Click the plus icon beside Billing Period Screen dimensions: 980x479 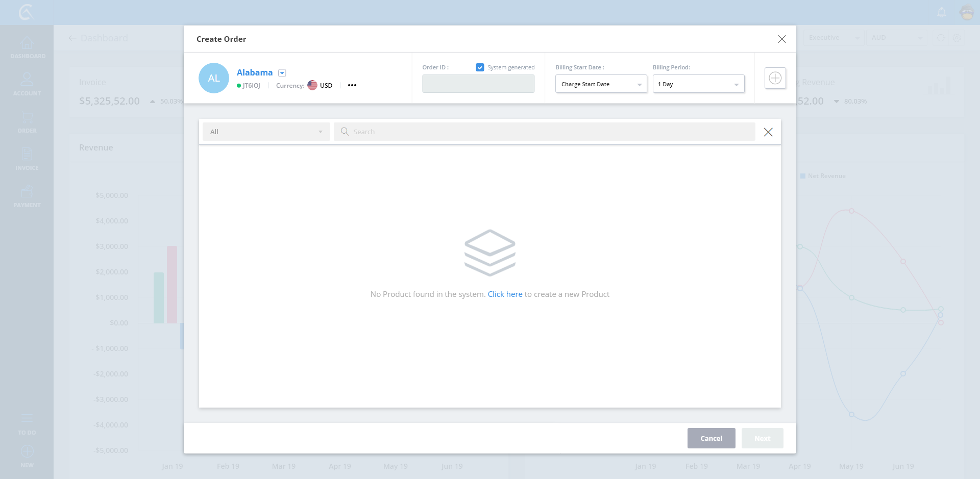point(775,78)
